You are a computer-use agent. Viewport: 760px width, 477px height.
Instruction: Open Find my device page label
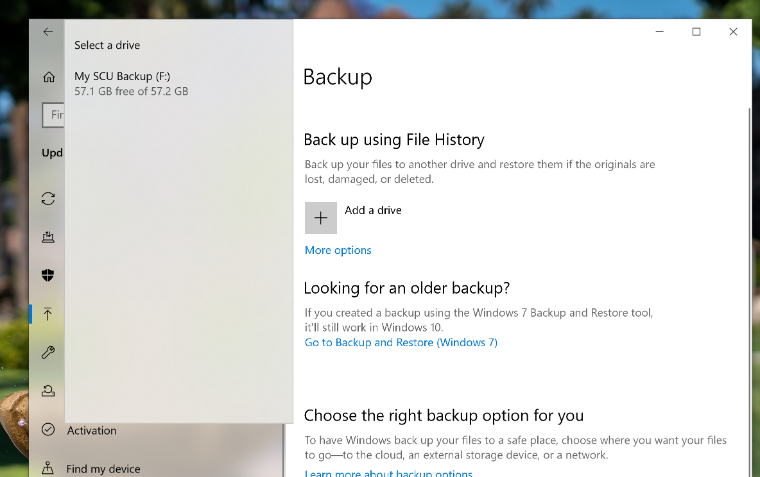pos(103,469)
